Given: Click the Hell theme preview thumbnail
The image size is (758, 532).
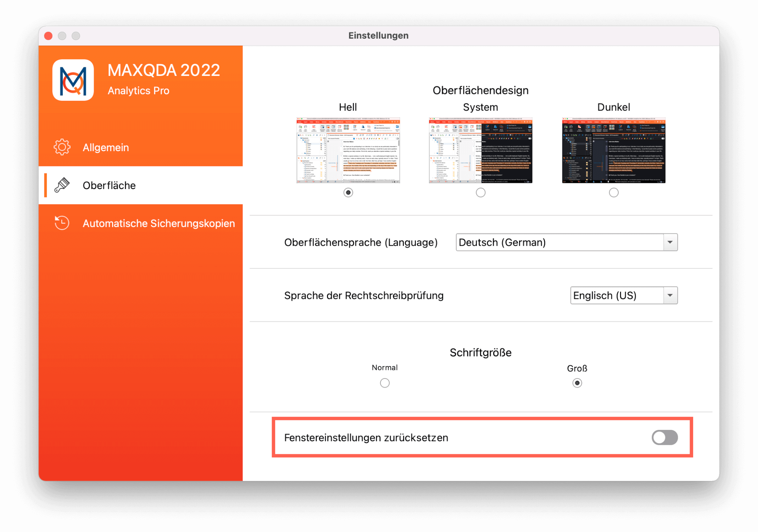Looking at the screenshot, I should [x=348, y=150].
